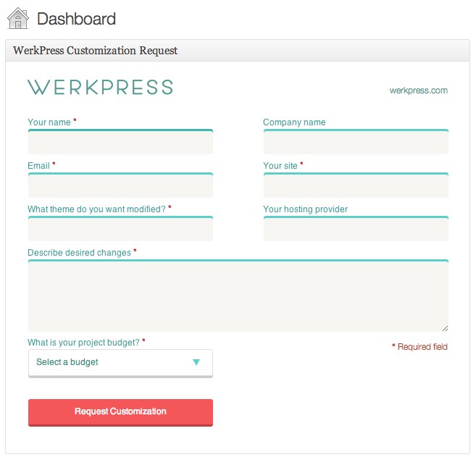Open the werkpress.com link
This screenshot has height=465, width=476.
419,91
